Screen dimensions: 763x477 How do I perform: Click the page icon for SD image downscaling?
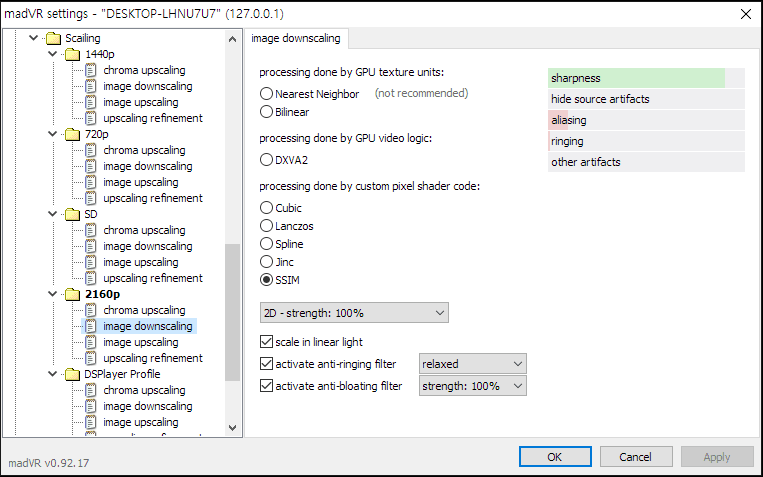click(91, 246)
